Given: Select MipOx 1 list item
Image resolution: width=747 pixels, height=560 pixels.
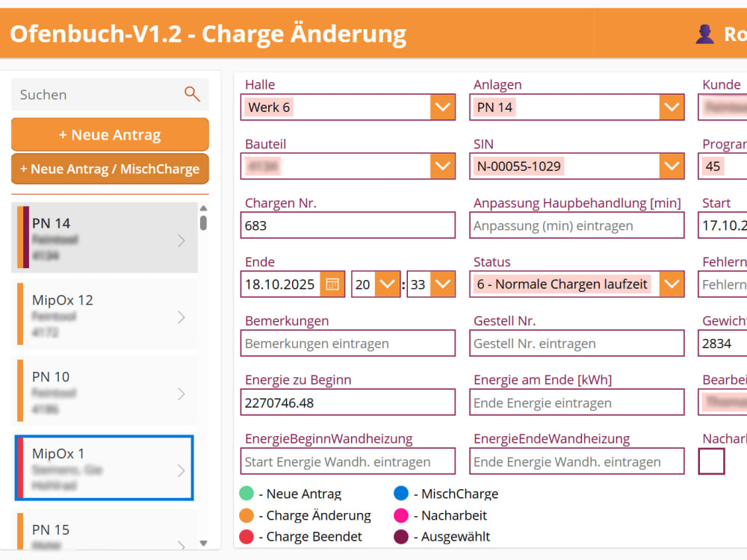Looking at the screenshot, I should point(105,467).
